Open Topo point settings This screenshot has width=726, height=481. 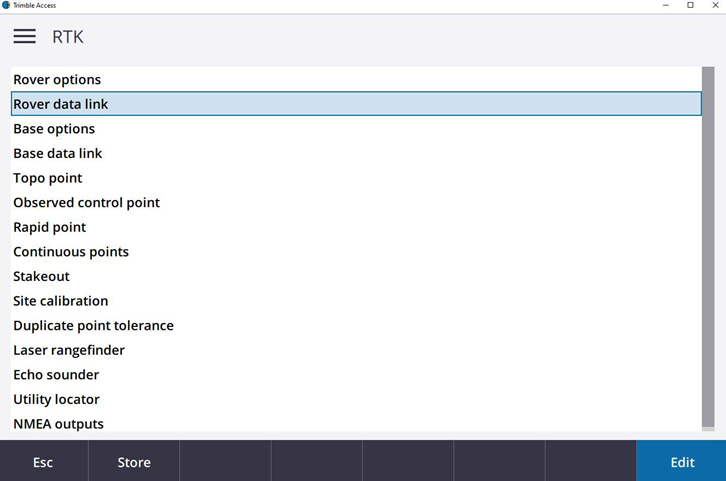[x=48, y=178]
